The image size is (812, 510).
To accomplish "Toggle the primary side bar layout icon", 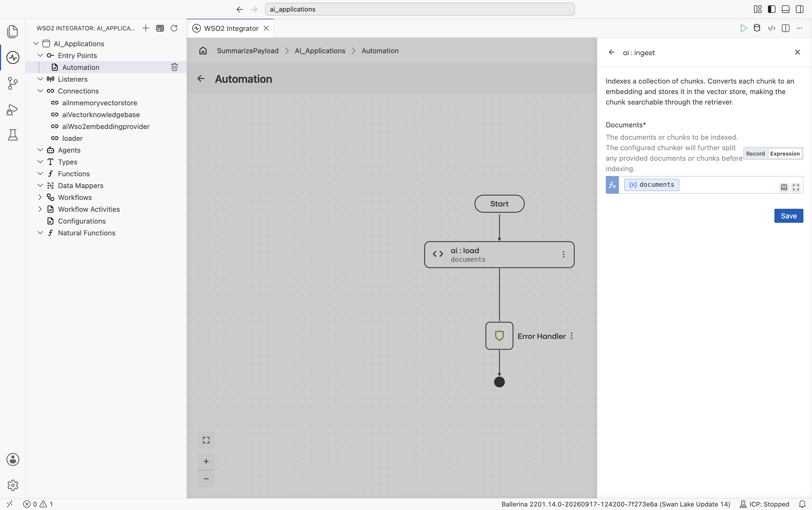I will (771, 9).
